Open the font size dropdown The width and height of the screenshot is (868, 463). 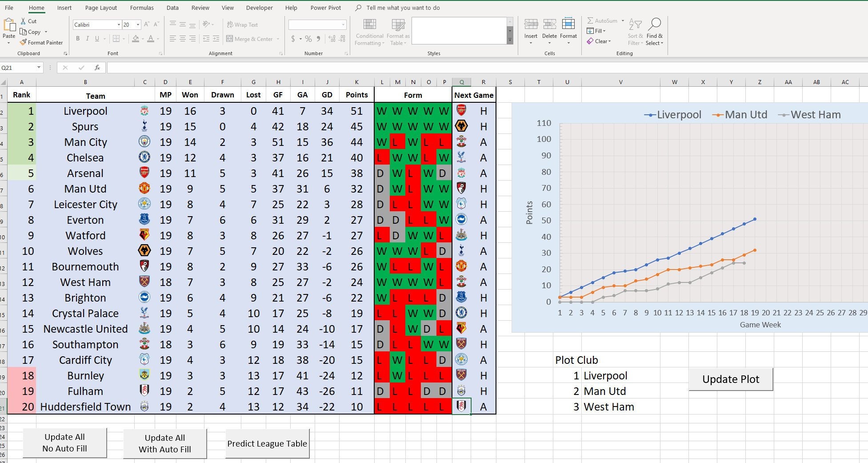tap(138, 25)
